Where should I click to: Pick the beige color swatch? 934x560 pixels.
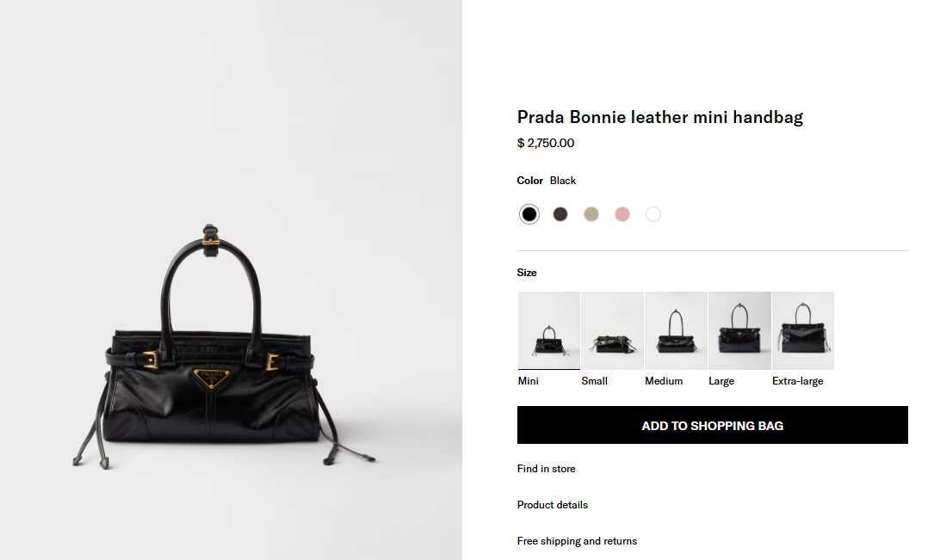click(591, 214)
